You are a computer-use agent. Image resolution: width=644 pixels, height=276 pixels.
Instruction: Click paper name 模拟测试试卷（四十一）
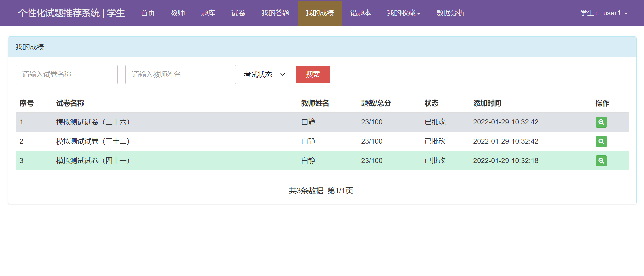click(93, 161)
